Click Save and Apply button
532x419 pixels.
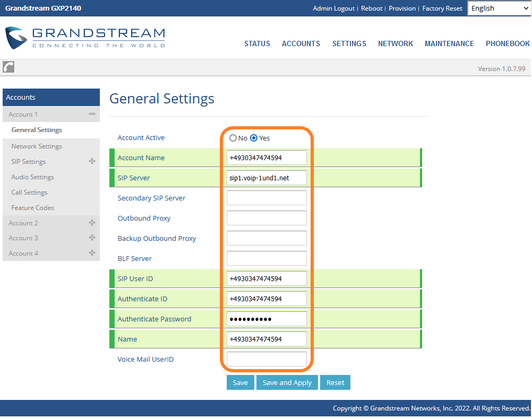pyautogui.click(x=287, y=382)
